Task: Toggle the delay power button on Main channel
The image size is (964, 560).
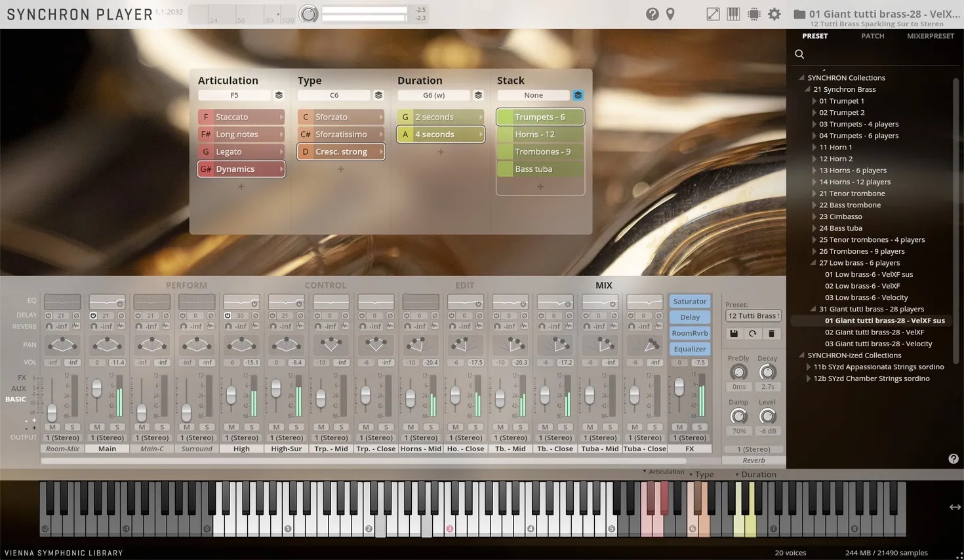Action: point(93,316)
